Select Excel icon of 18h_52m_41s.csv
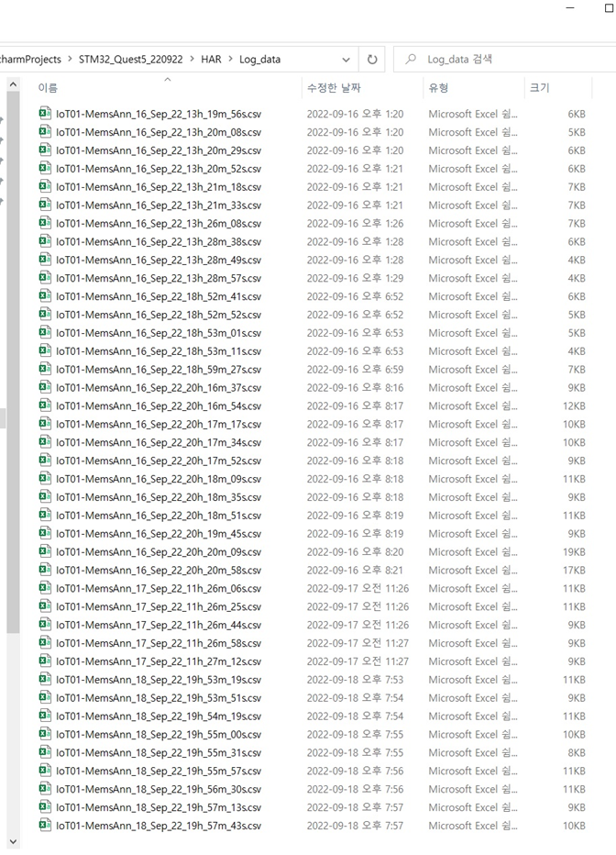The height and width of the screenshot is (855, 616). tap(45, 296)
